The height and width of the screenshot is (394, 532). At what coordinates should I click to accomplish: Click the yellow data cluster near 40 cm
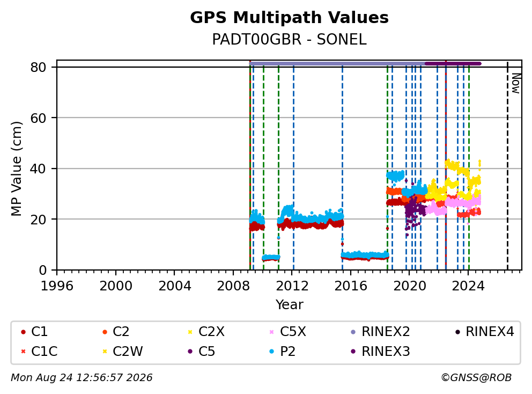click(x=457, y=167)
